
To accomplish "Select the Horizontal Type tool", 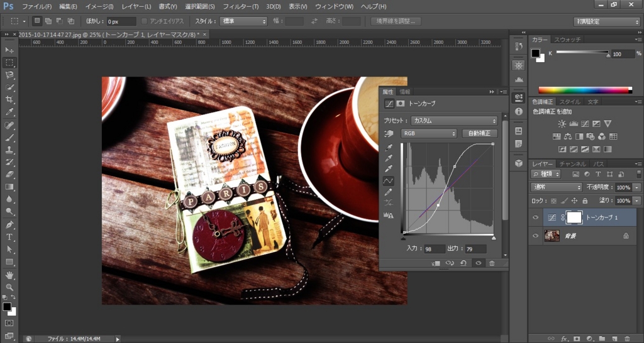I will click(9, 237).
